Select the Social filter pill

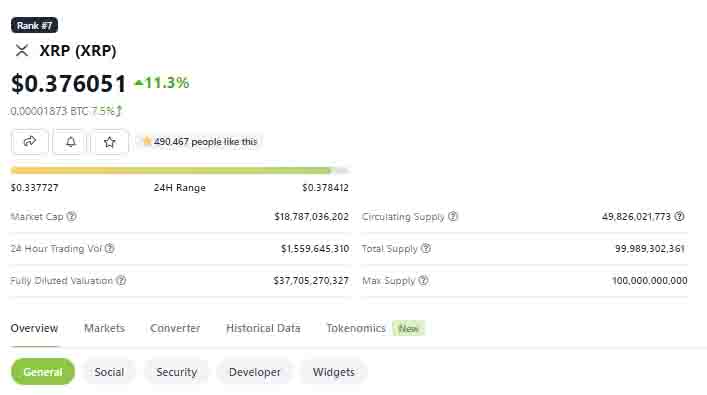click(109, 372)
